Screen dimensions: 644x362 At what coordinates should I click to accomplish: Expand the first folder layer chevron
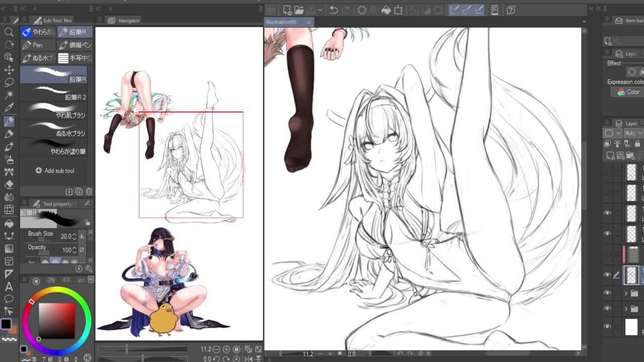pyautogui.click(x=626, y=293)
